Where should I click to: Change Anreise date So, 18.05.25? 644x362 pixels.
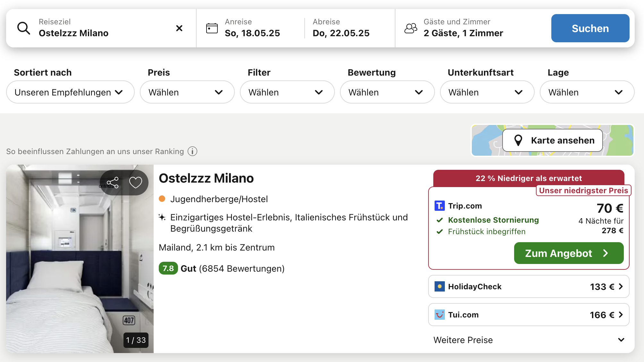(252, 28)
